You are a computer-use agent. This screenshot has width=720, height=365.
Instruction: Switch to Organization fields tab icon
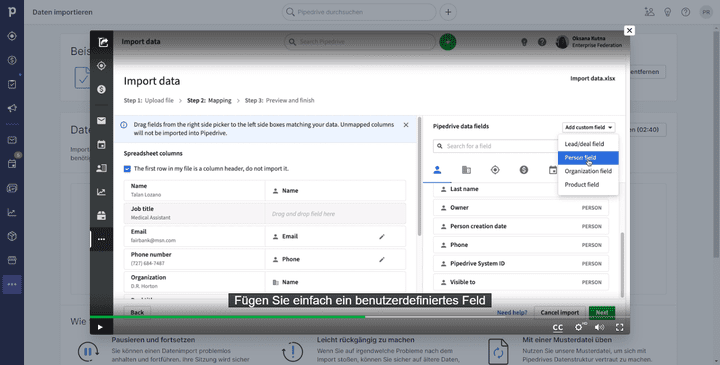[466, 170]
